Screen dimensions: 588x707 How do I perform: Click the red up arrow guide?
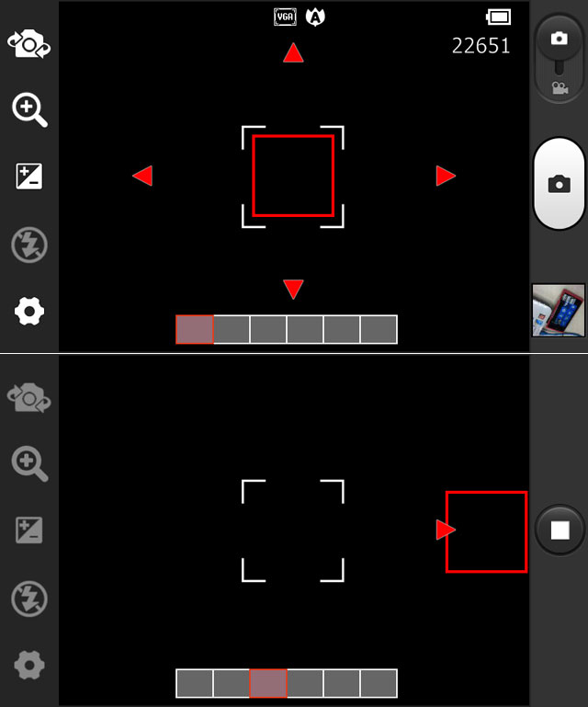point(293,52)
